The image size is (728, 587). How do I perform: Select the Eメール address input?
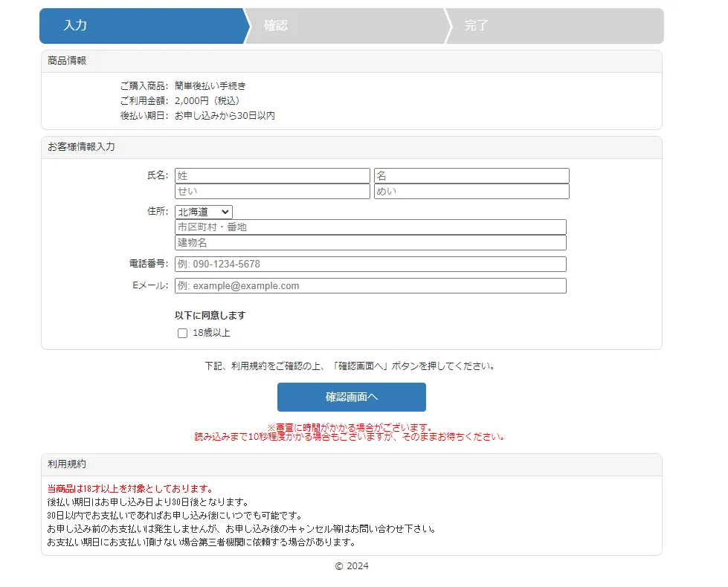click(x=370, y=286)
